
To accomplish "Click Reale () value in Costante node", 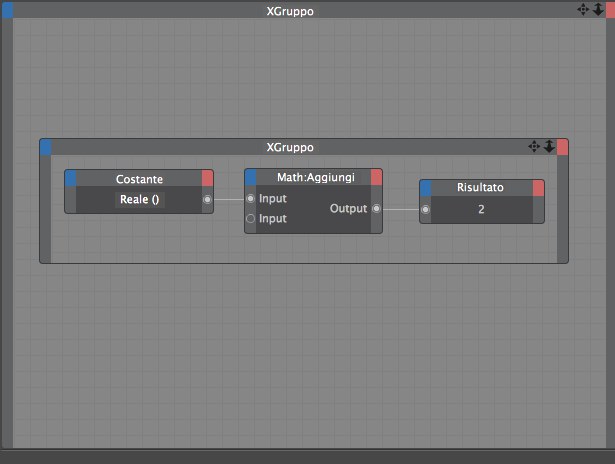I will (x=140, y=200).
